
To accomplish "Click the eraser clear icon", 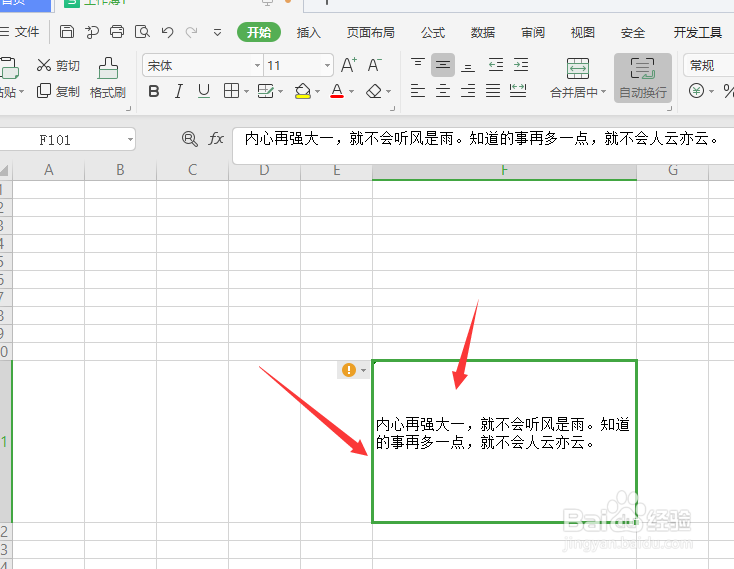I will (374, 91).
